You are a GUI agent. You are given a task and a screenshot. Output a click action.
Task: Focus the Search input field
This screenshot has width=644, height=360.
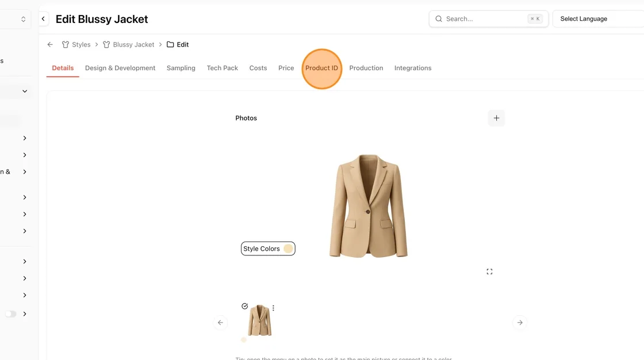click(488, 19)
